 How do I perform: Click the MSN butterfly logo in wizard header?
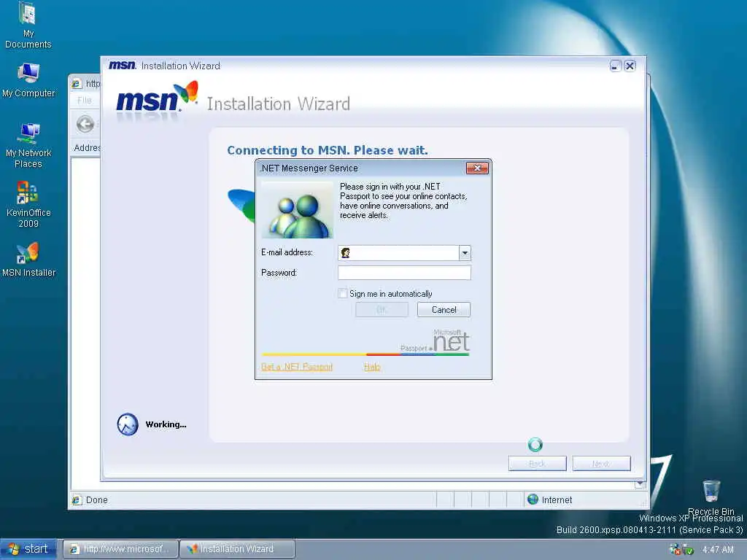point(186,92)
